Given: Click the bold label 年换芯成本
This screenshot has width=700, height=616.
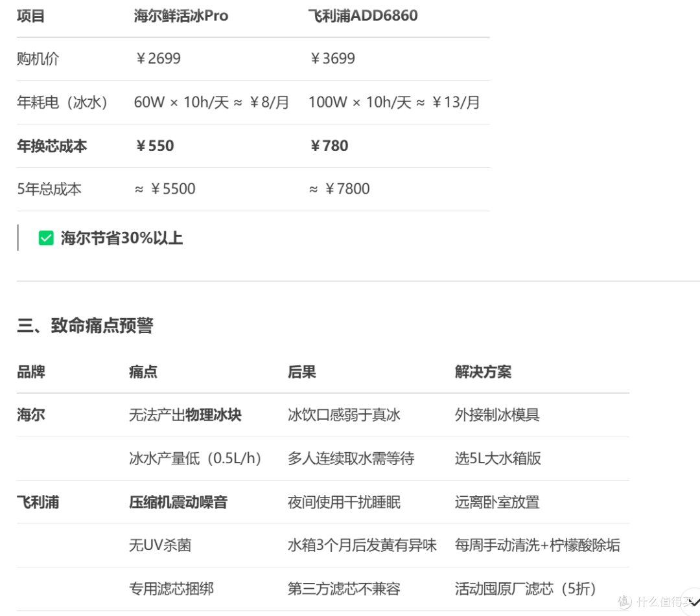Looking at the screenshot, I should tap(52, 146).
